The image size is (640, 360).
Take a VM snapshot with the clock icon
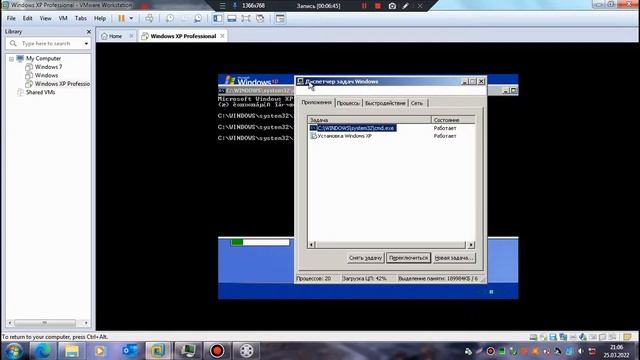169,18
